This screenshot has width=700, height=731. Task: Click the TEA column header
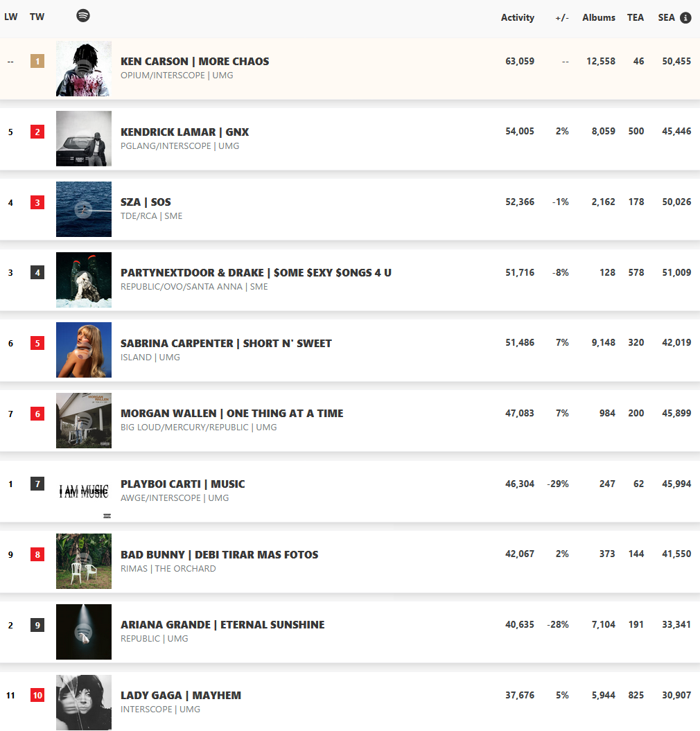[635, 18]
